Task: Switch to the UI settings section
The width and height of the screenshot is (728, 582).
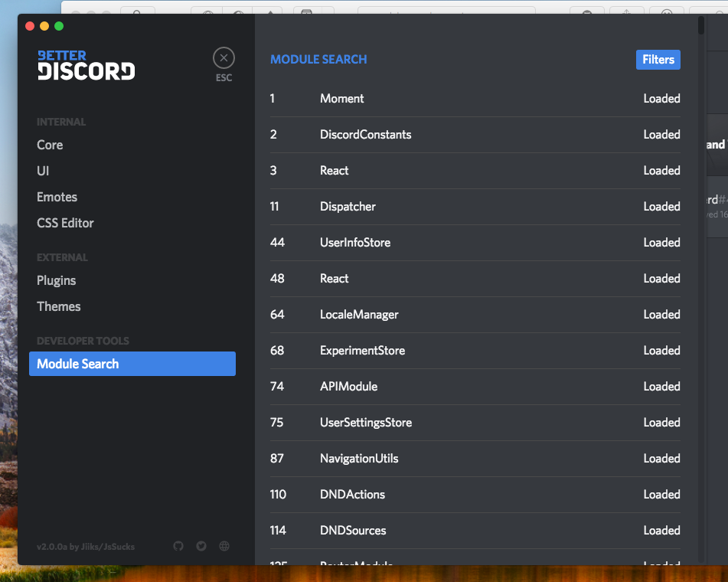Action: pos(43,171)
